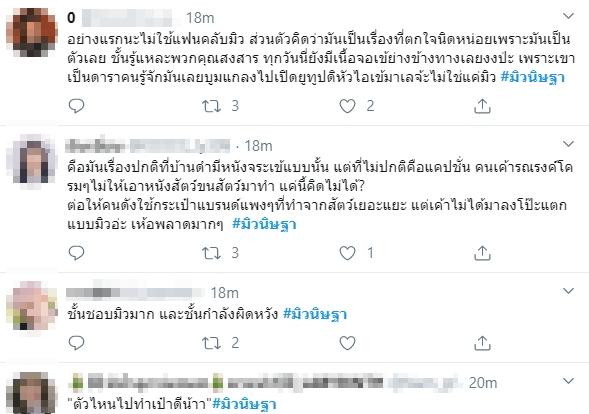The width and height of the screenshot is (589, 414).
Task: Reply to the first tweet
Action: (76, 106)
